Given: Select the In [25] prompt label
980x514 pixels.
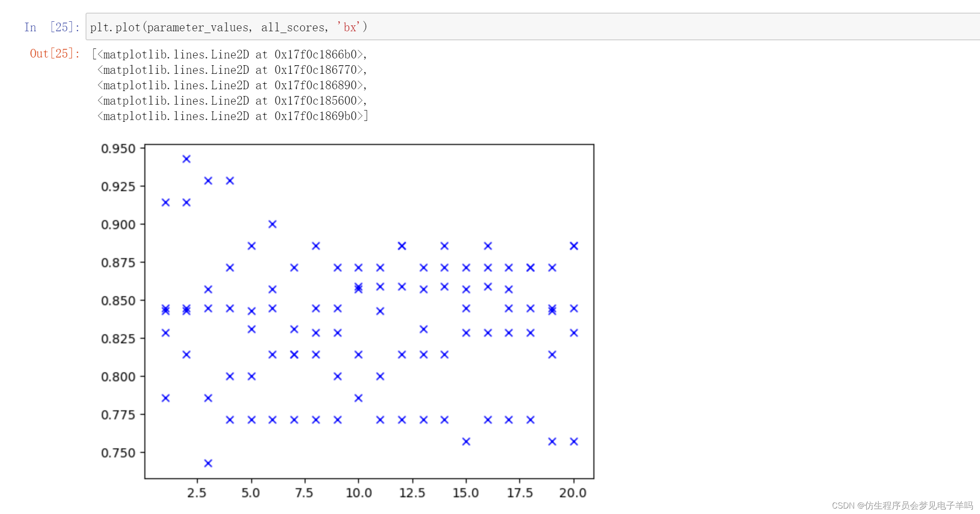Looking at the screenshot, I should [52, 27].
